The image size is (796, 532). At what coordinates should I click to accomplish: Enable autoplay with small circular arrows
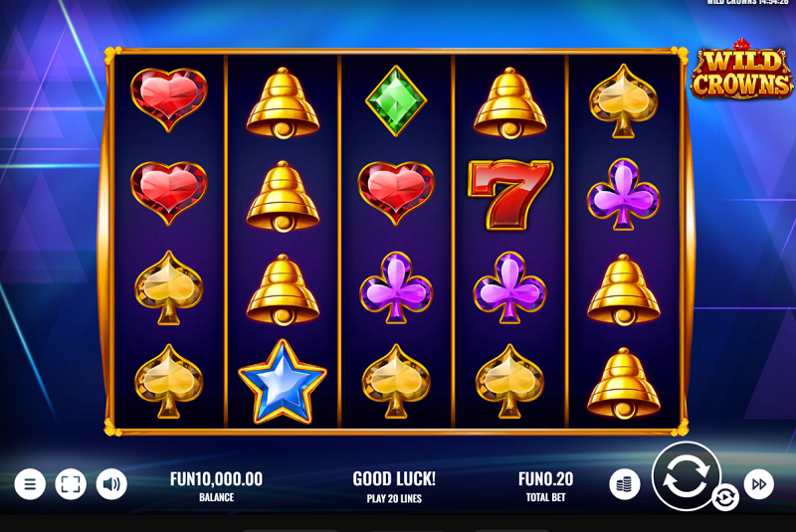click(725, 497)
